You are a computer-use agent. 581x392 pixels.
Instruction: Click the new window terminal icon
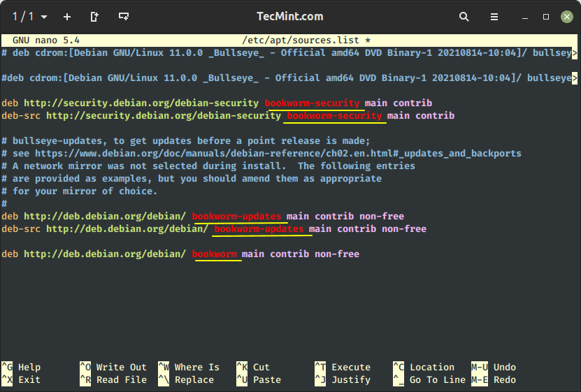[123, 17]
